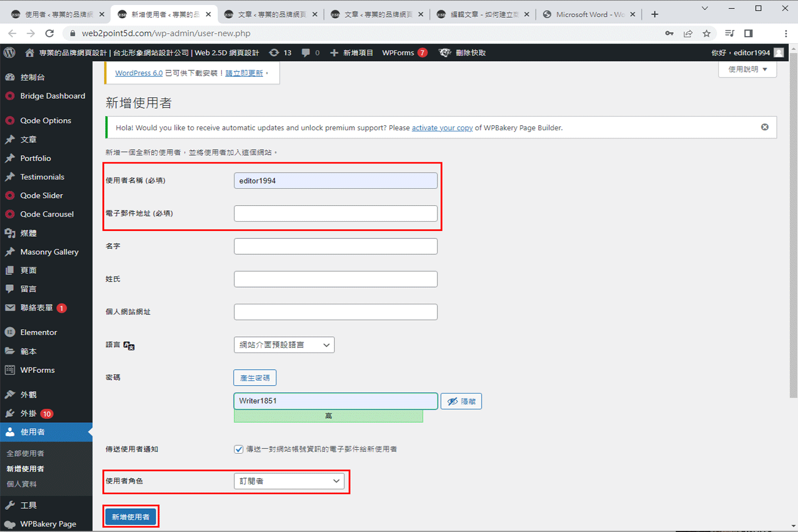This screenshot has width=798, height=532.
Task: Click the email address input field
Action: (335, 213)
